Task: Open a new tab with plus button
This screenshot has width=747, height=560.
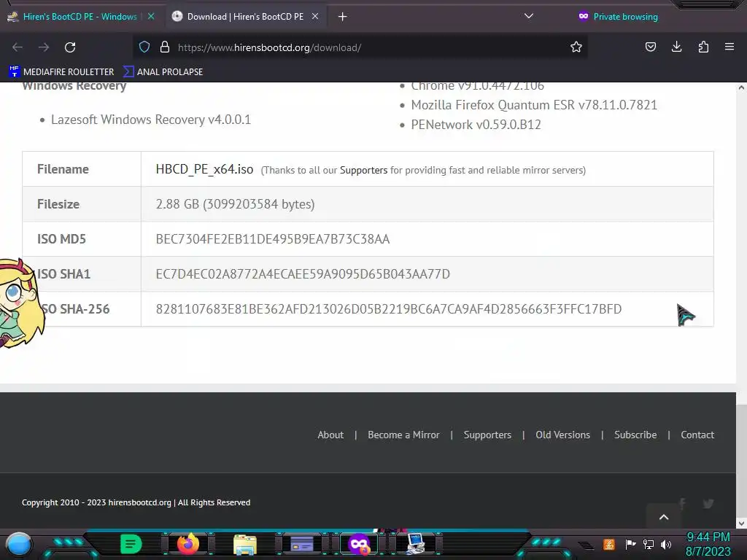Action: click(342, 17)
